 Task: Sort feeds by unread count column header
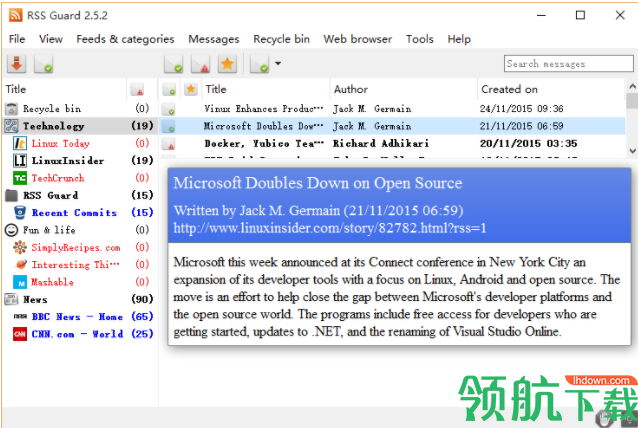click(x=142, y=89)
